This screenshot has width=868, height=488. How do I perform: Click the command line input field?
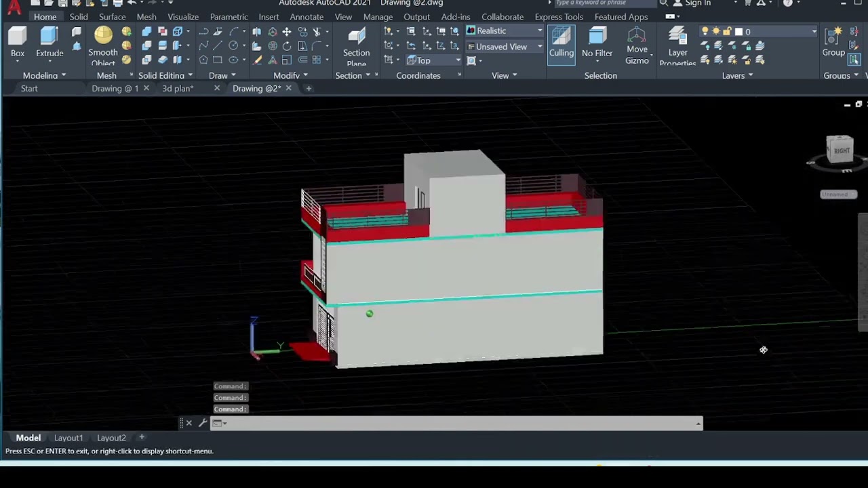456,423
